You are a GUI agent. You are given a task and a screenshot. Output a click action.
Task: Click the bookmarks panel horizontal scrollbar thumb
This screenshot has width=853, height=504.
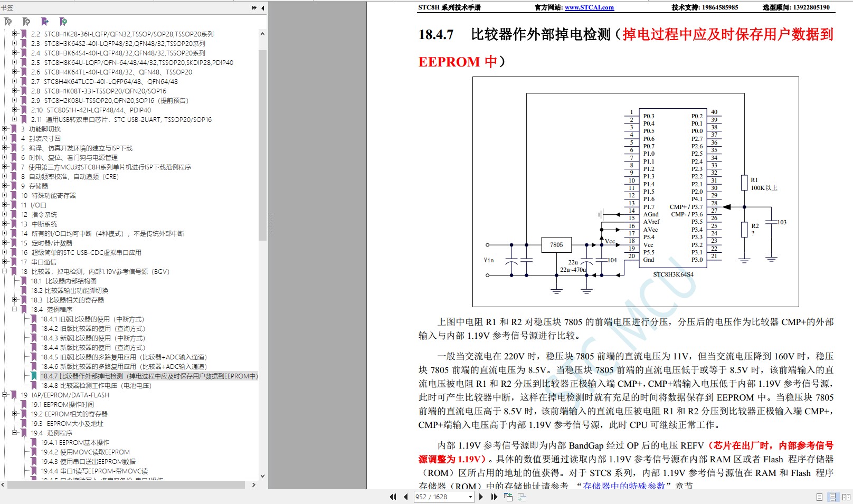126,484
